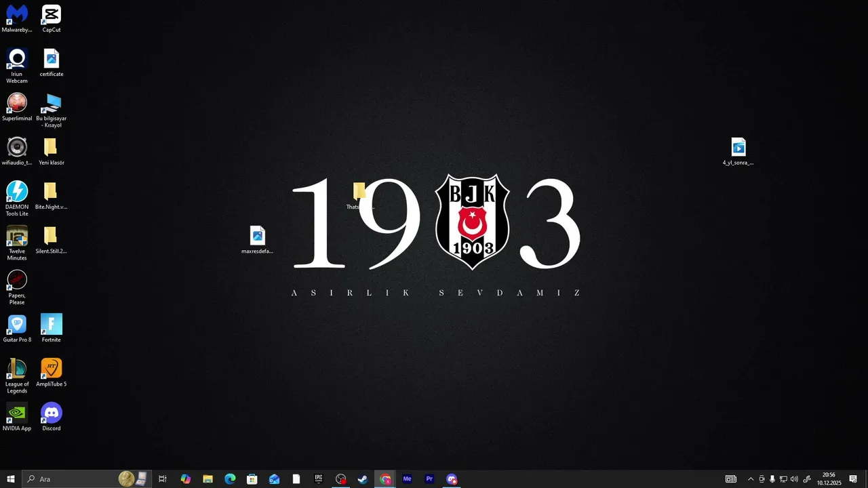Viewport: 868px width, 488px height.
Task: Select the Twelve Minutes game icon
Action: 17,243
